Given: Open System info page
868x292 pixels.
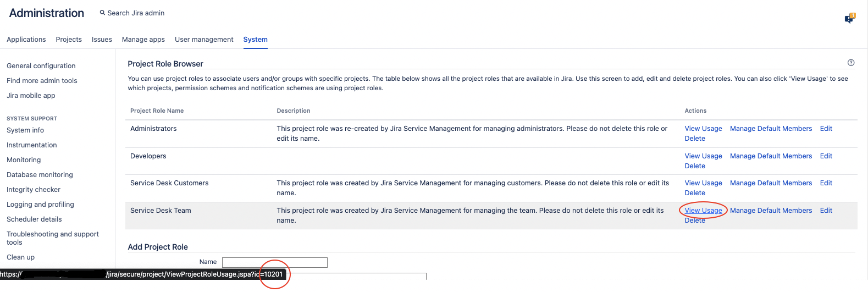Looking at the screenshot, I should 25,130.
